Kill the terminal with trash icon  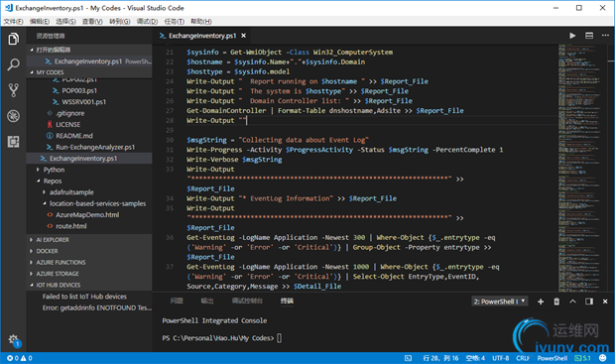pos(556,302)
